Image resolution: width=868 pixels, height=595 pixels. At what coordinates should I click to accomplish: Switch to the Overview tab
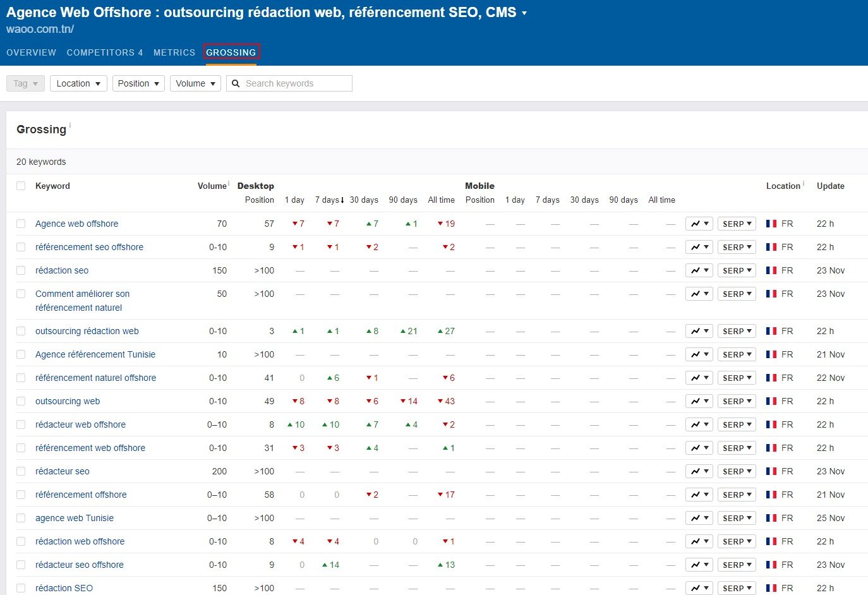coord(31,52)
